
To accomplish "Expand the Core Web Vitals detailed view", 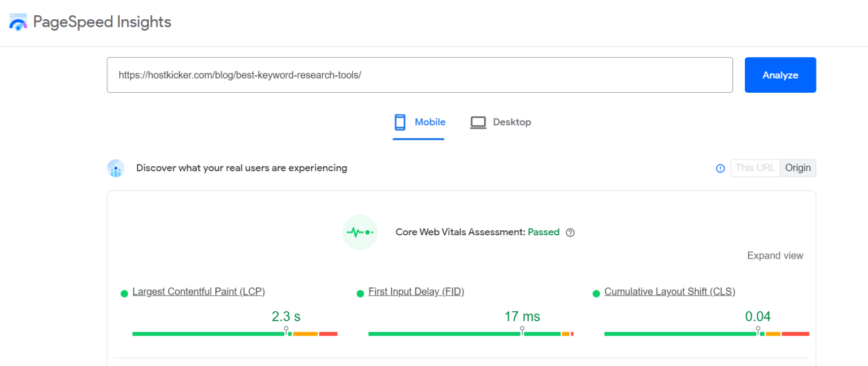I will pyautogui.click(x=775, y=255).
